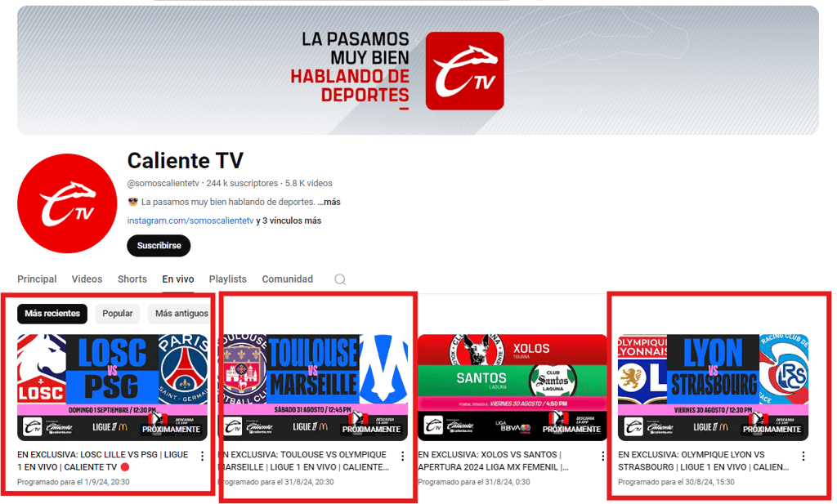Click 'Programado para el 30/8/24, 15:30' text
837x504 pixels.
tap(676, 482)
